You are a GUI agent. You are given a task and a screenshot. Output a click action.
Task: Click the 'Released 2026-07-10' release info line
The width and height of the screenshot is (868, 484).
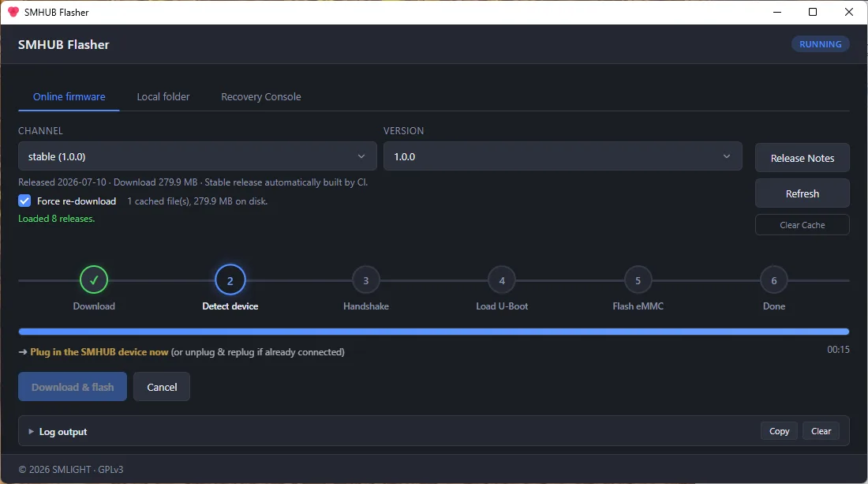click(x=193, y=182)
